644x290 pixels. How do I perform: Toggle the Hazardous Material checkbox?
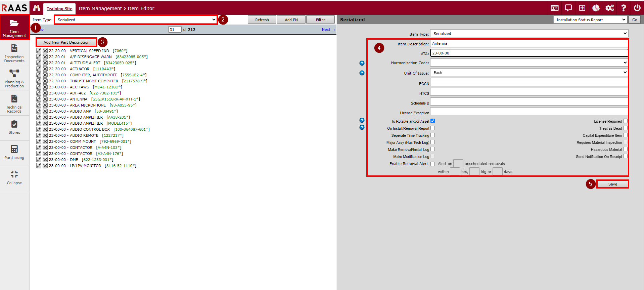[625, 149]
